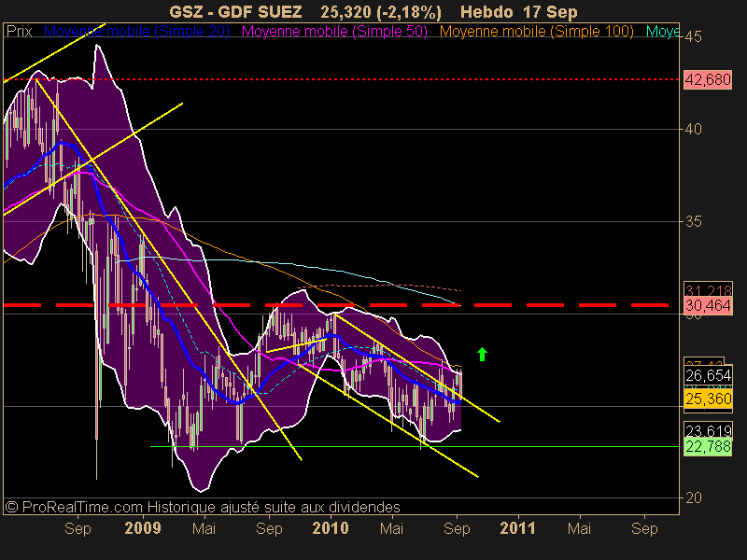Click the green up arrow marker
This screenshot has width=747, height=560.
[482, 355]
